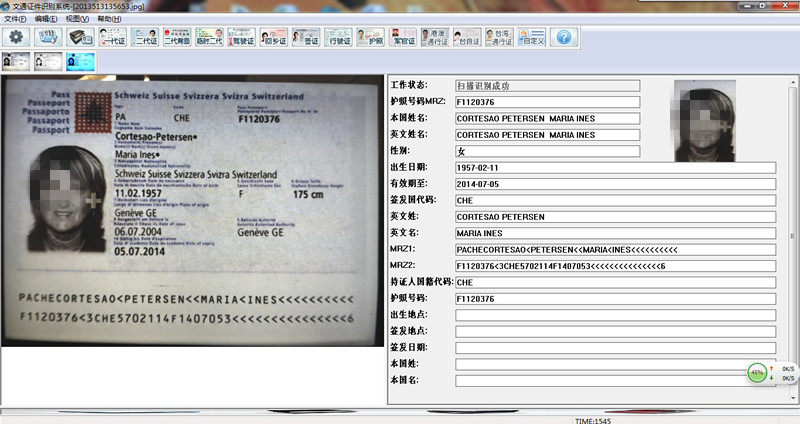Select the 自定义 custom document type
The image size is (800, 424).
[532, 37]
